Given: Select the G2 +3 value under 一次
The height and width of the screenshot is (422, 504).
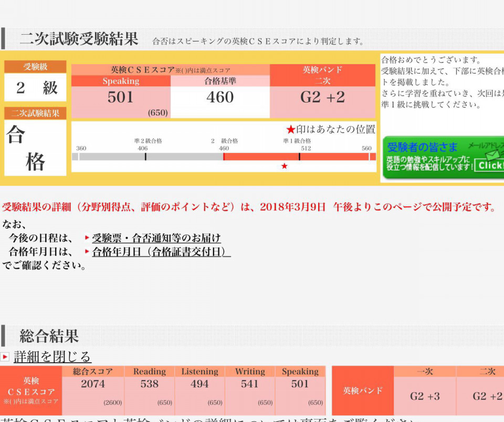Looking at the screenshot, I should point(425,396).
